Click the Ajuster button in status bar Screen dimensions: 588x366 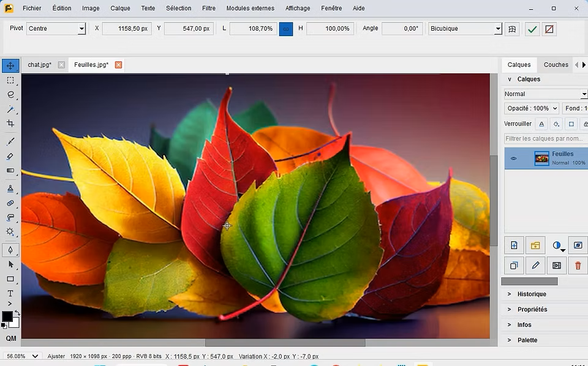click(56, 356)
